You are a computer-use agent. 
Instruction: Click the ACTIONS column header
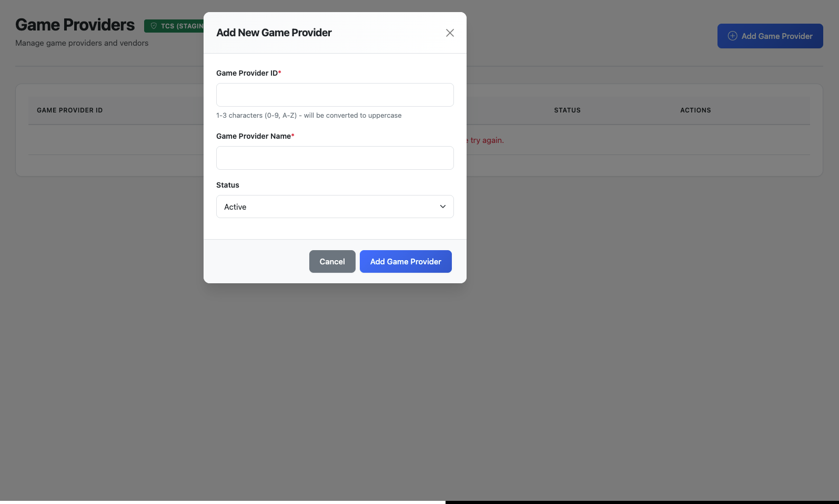pyautogui.click(x=695, y=110)
